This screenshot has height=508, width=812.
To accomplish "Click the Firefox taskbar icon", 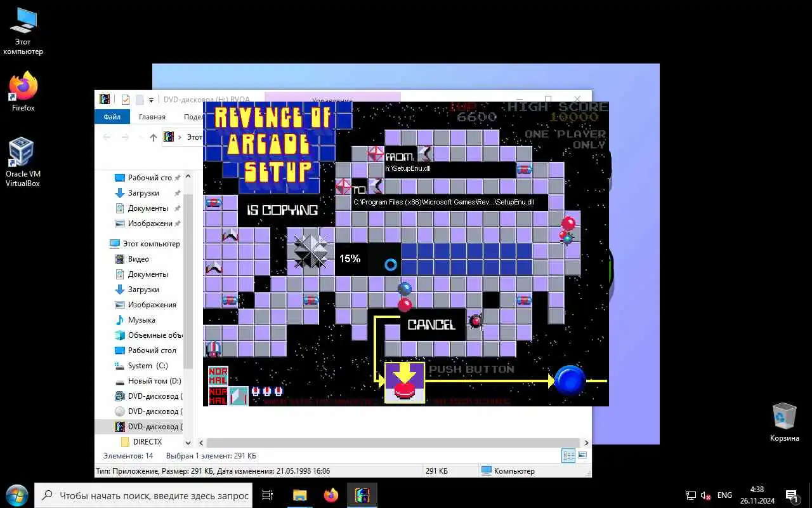I will coord(331,495).
